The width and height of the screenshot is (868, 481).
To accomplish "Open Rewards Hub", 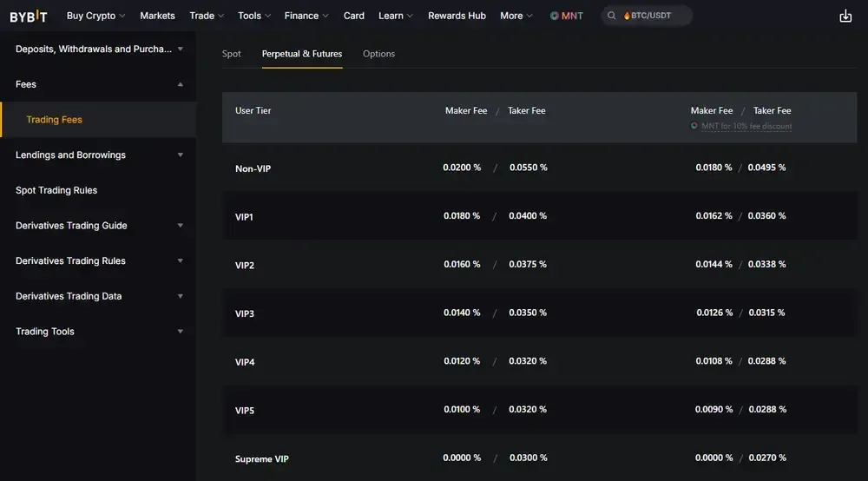I will coord(457,16).
